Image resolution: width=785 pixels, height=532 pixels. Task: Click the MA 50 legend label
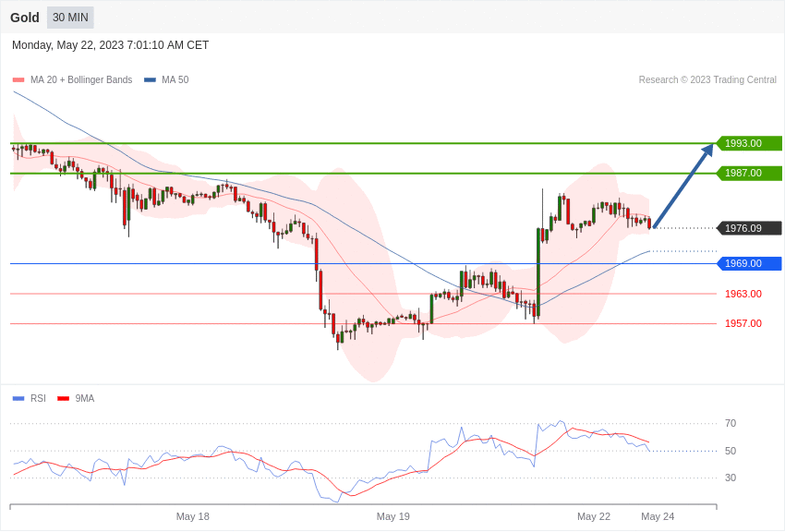tap(175, 79)
